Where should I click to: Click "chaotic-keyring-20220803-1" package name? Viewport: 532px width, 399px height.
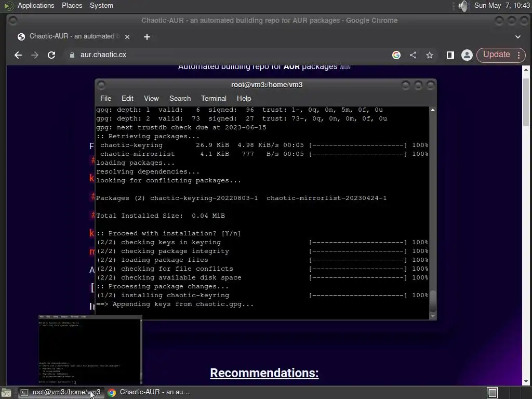click(x=204, y=198)
